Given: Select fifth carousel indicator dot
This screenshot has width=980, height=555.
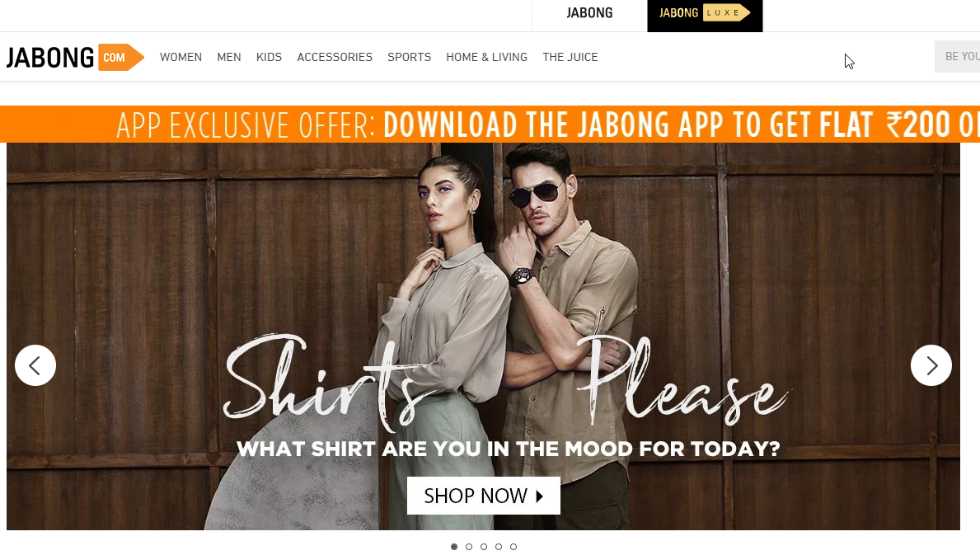Looking at the screenshot, I should 513,547.
